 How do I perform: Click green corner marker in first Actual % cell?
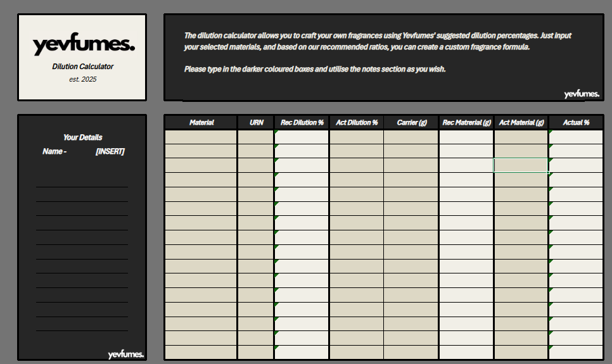[x=551, y=132]
